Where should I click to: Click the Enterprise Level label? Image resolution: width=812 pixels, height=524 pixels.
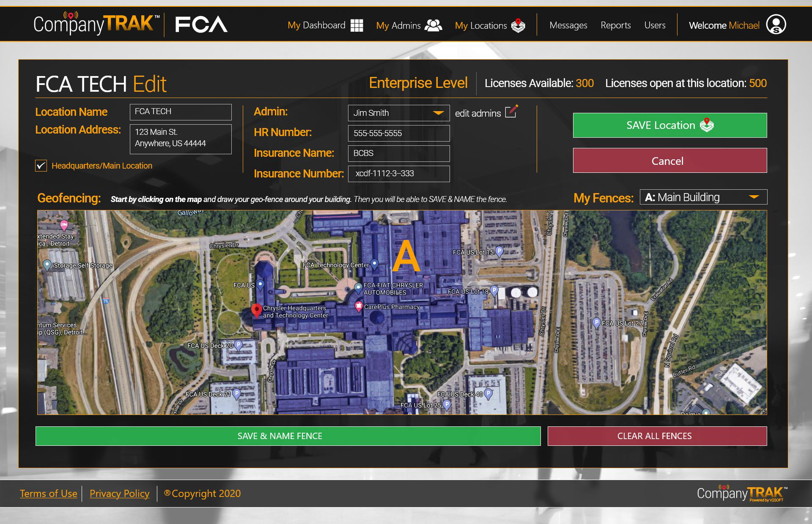418,83
